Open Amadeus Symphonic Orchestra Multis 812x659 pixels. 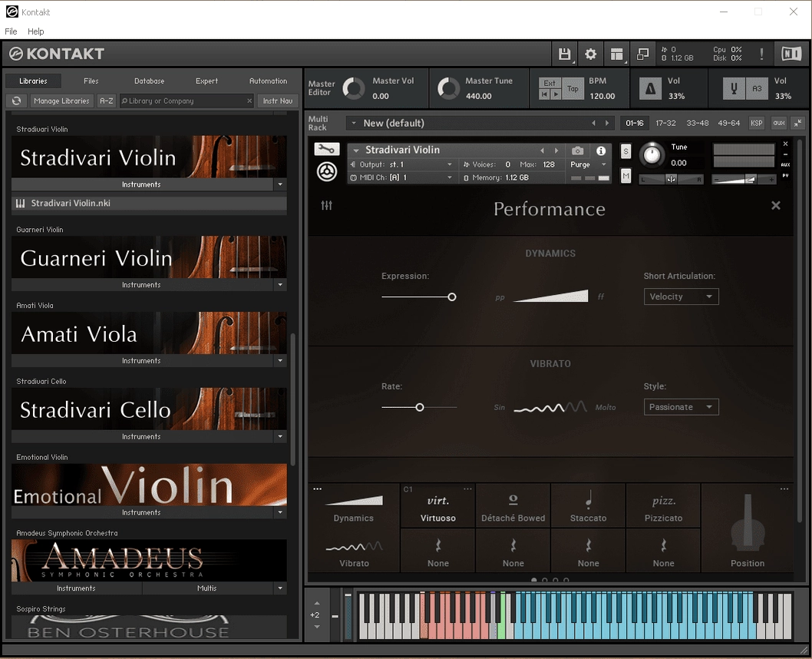click(206, 588)
